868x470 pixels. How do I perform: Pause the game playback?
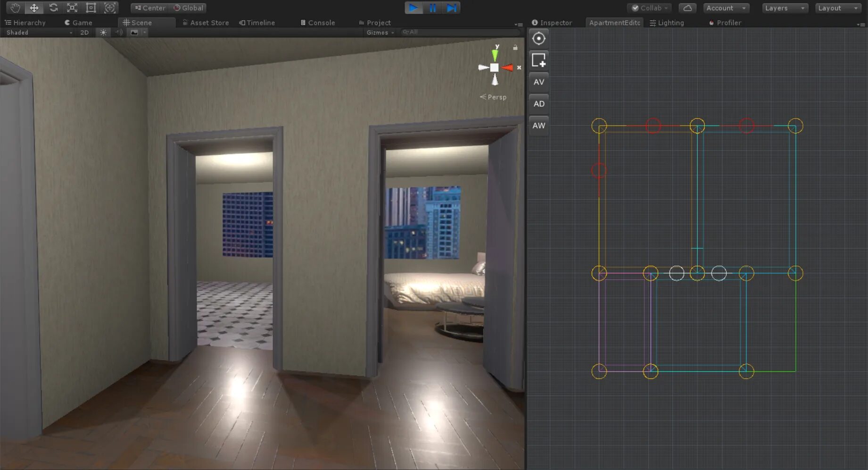point(432,8)
